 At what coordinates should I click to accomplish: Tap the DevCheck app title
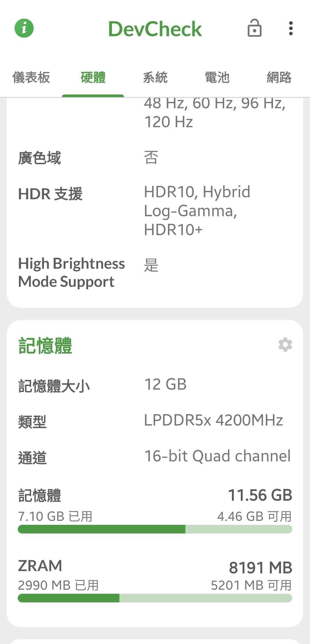(155, 29)
